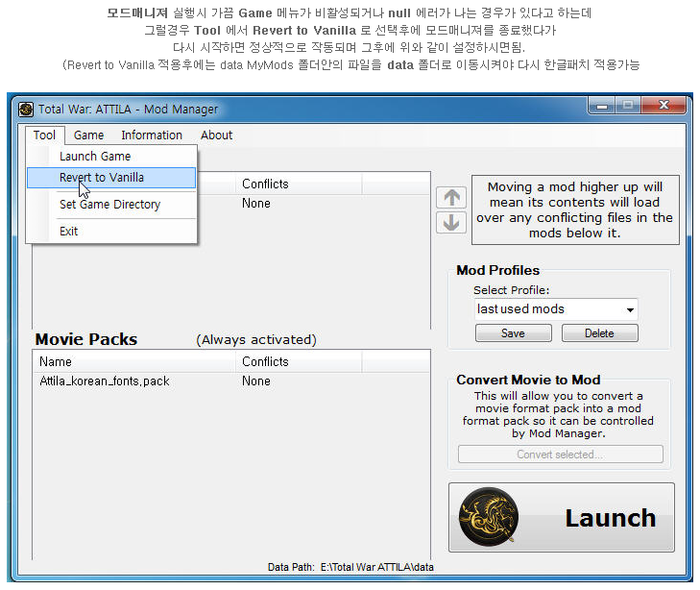Click None conflict cell in upper mods list
Image resolution: width=700 pixels, height=590 pixels.
[x=256, y=204]
